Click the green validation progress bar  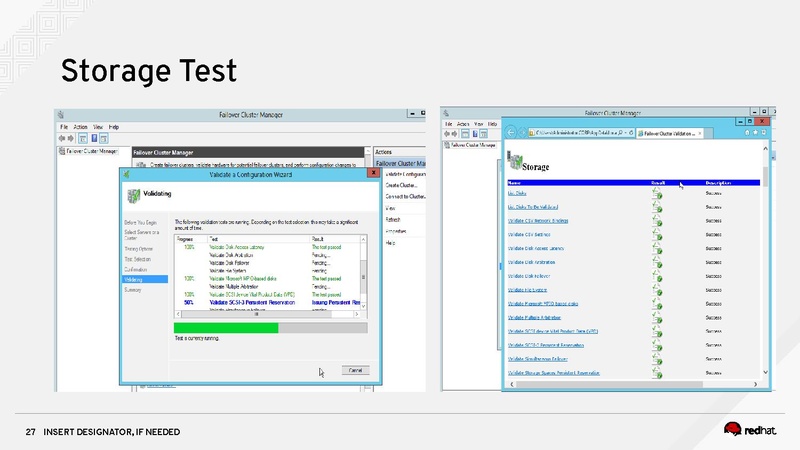pyautogui.click(x=226, y=328)
